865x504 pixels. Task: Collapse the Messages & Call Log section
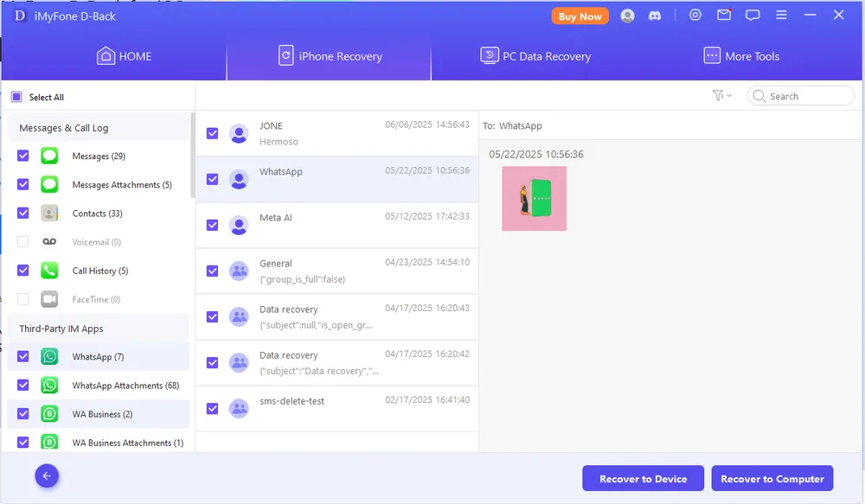point(99,128)
